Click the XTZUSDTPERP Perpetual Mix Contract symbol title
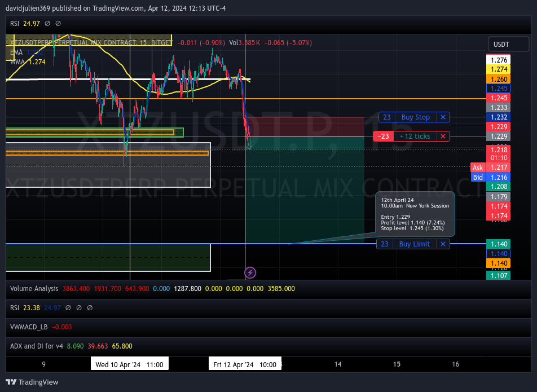 click(91, 43)
